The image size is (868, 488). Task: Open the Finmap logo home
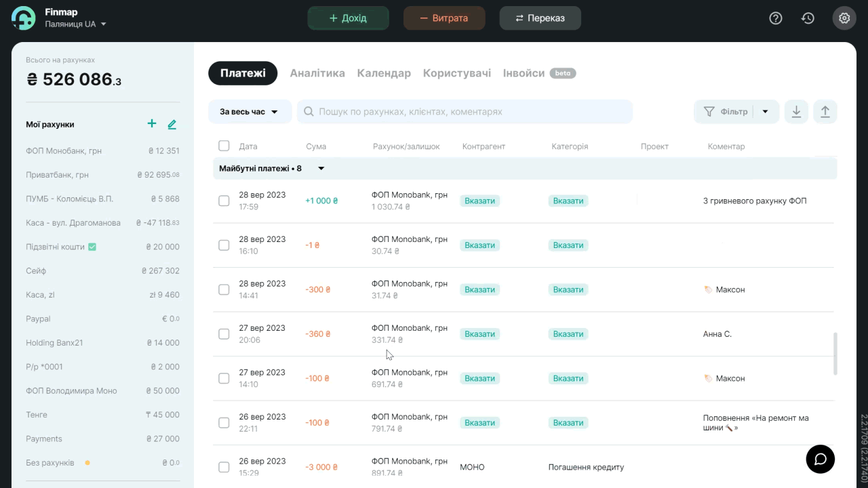(x=24, y=18)
